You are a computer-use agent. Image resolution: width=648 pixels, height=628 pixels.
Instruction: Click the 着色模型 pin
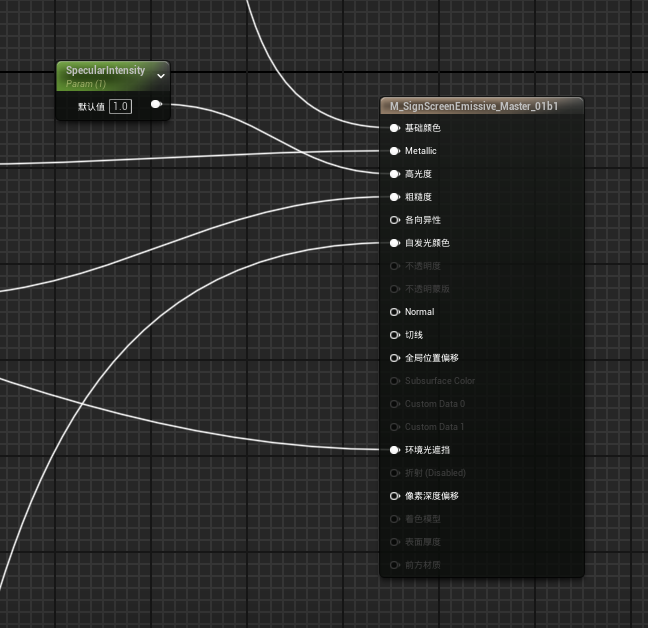point(395,519)
